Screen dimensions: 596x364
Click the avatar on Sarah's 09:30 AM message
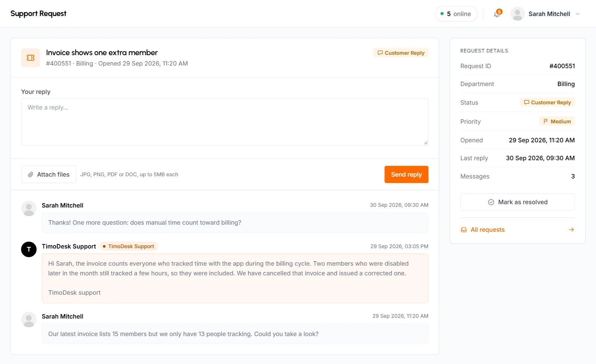tap(29, 209)
